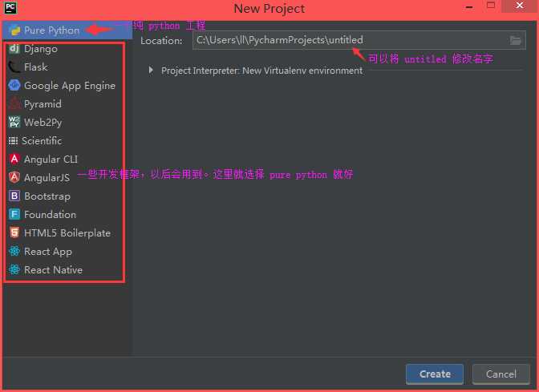Select Pure Python project type
The image size is (539, 392).
click(x=67, y=30)
